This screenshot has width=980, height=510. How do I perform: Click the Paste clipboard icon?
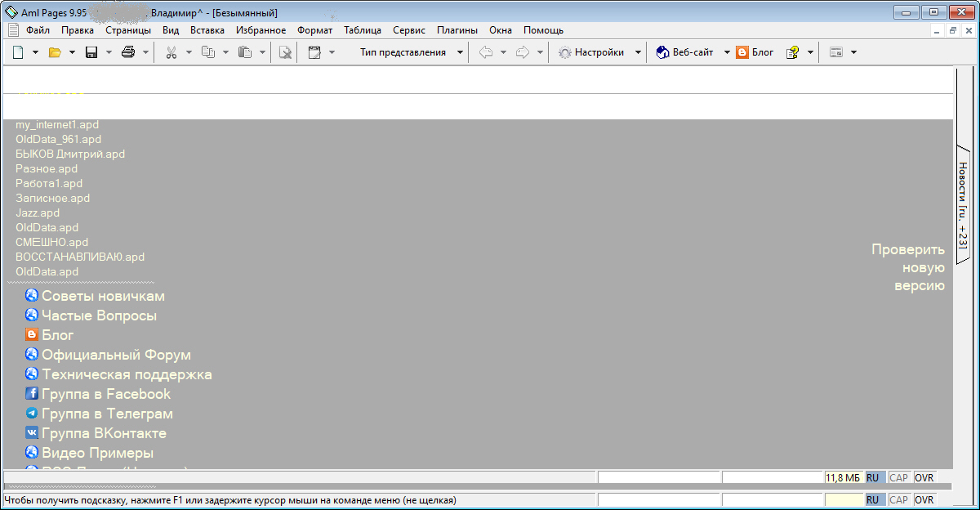[x=245, y=52]
